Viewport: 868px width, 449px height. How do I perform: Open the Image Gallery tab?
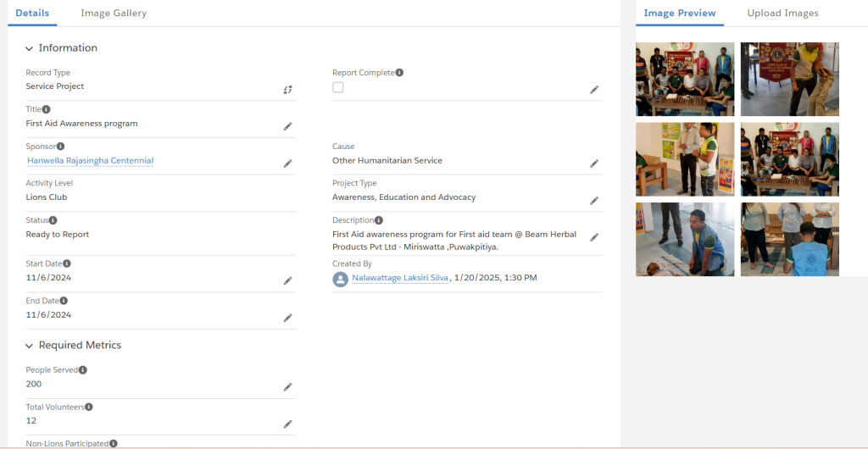coord(114,14)
